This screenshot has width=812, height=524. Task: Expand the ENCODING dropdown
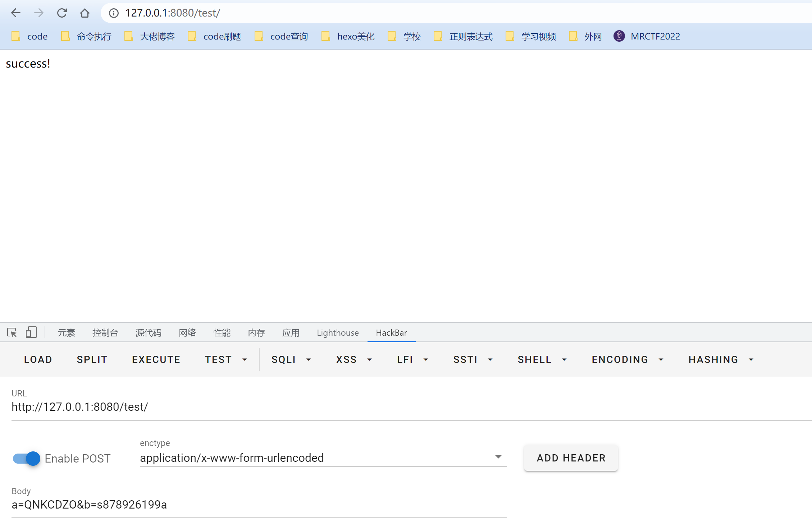click(x=628, y=359)
